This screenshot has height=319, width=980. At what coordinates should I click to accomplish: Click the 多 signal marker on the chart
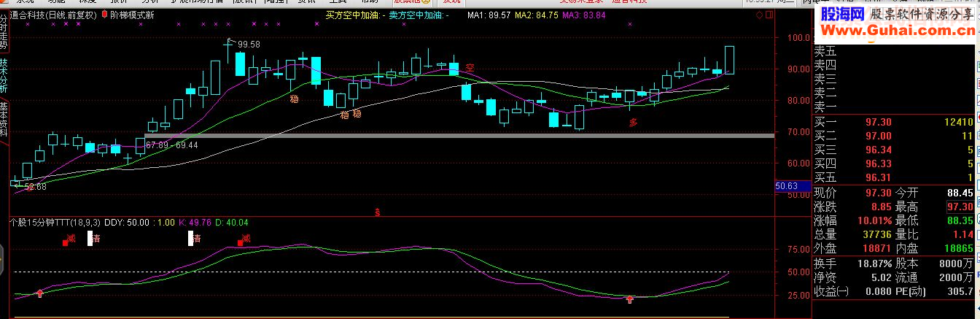click(x=633, y=123)
